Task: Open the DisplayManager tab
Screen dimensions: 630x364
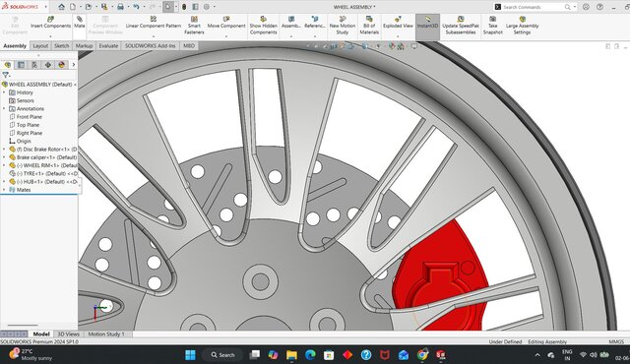Action: point(61,65)
